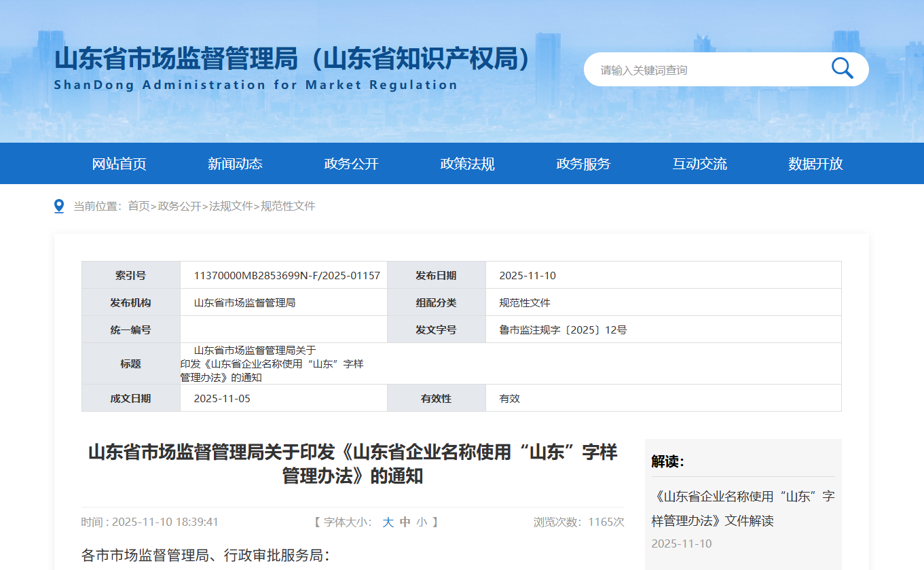Screen dimensions: 924x570
Task: Select the 政策法规 navigation item
Action: point(467,164)
